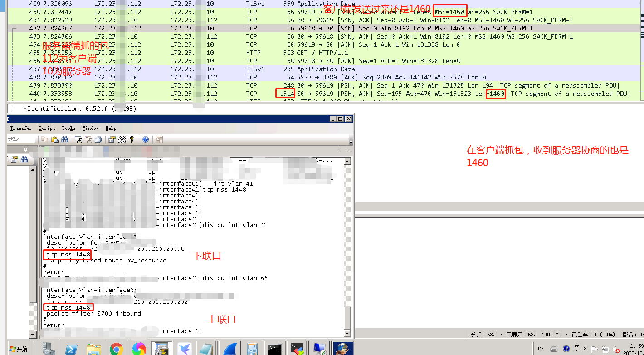Click the tab scroll left arrow

[340, 150]
